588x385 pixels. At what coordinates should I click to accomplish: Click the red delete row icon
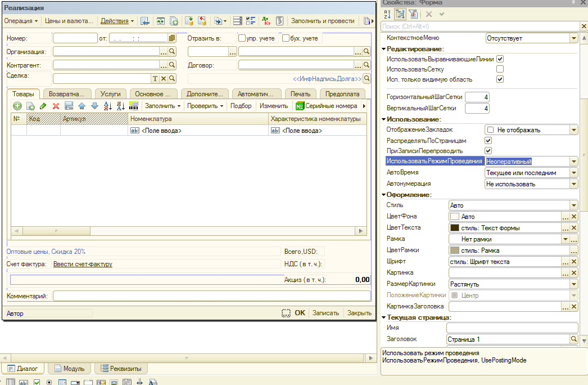(56, 106)
